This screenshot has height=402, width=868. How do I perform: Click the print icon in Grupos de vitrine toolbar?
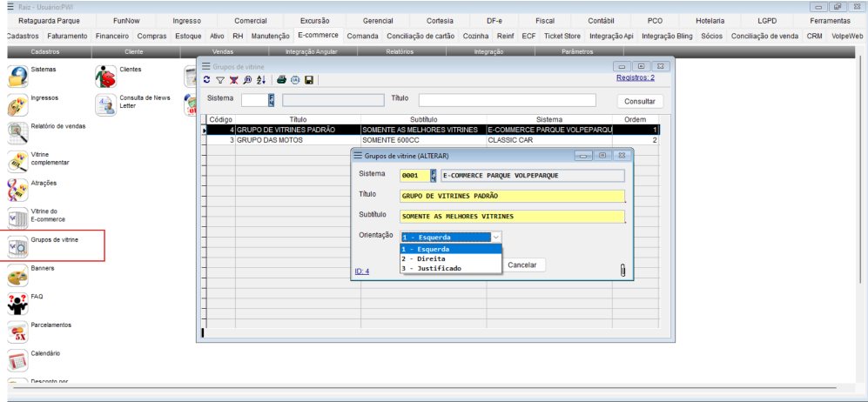pyautogui.click(x=281, y=80)
